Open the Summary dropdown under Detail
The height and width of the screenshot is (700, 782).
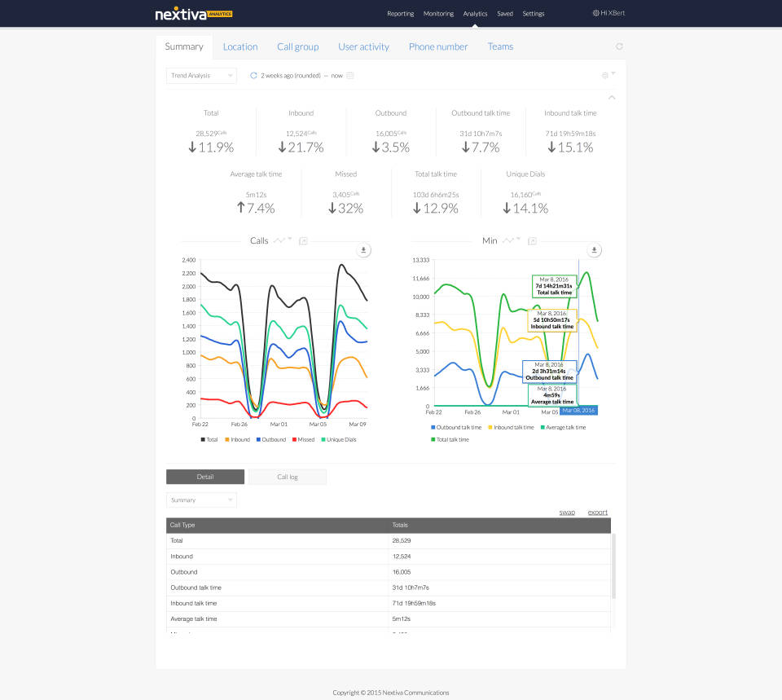(201, 500)
